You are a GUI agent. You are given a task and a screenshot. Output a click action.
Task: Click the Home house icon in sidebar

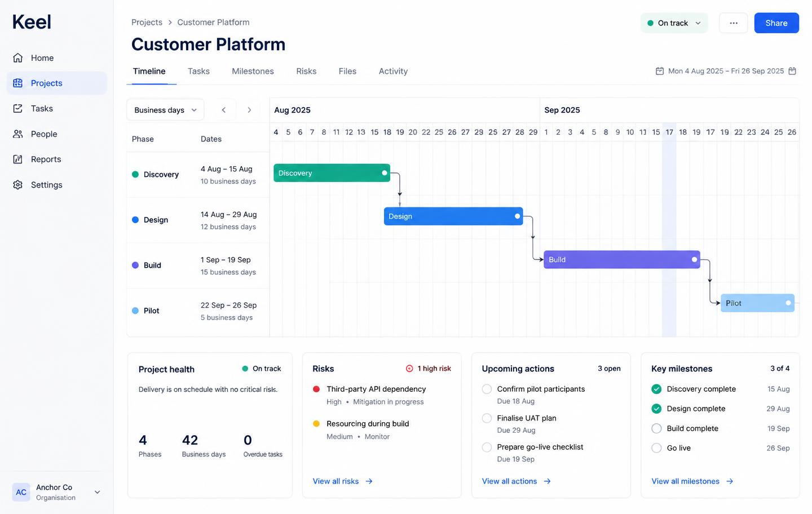pos(18,57)
